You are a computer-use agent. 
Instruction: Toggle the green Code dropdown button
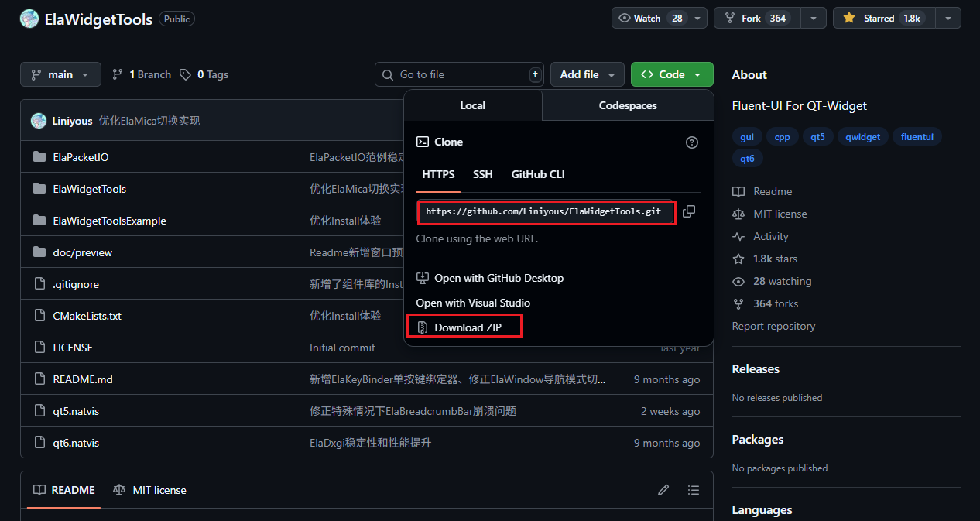[x=672, y=74]
